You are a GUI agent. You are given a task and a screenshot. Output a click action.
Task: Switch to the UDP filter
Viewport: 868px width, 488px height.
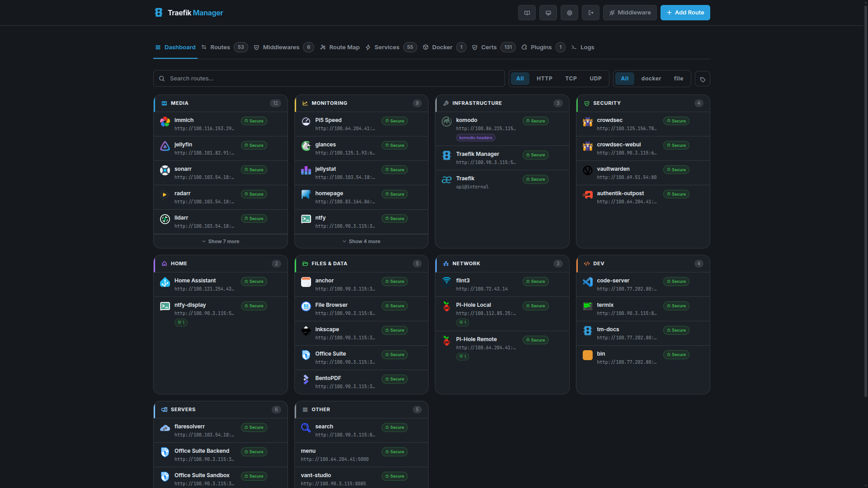[595, 78]
